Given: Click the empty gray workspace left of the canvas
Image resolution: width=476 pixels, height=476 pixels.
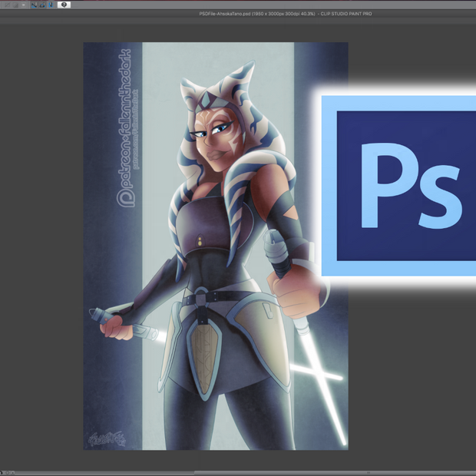Looking at the screenshot, I should (42, 246).
